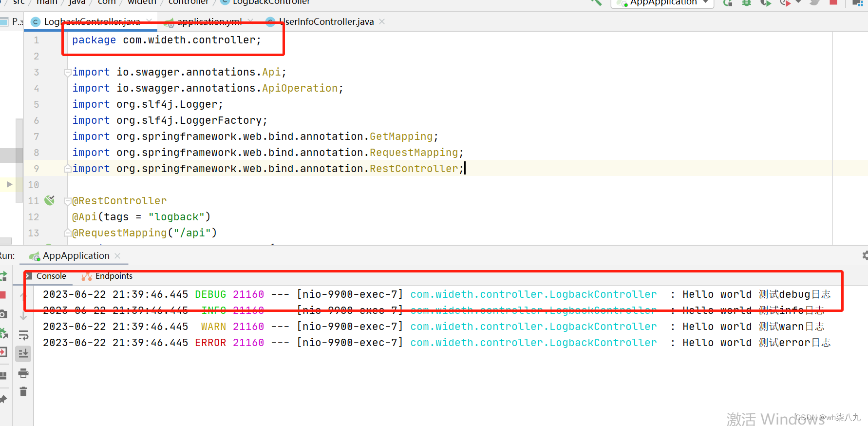Click the ERROR log level text

point(210,343)
